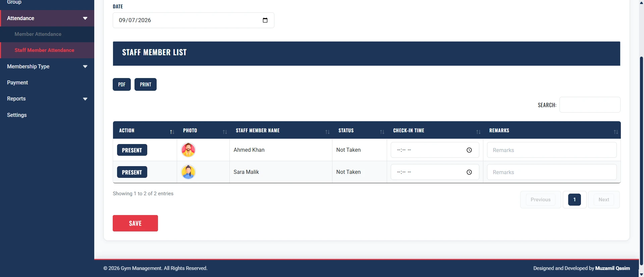Click Sara Malik's check-in time field
644x277 pixels.
(435, 172)
